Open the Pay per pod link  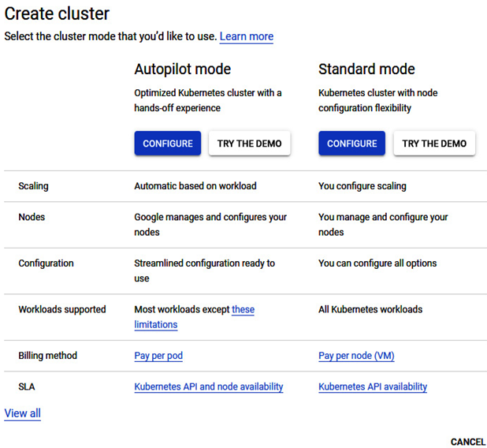[x=158, y=356]
